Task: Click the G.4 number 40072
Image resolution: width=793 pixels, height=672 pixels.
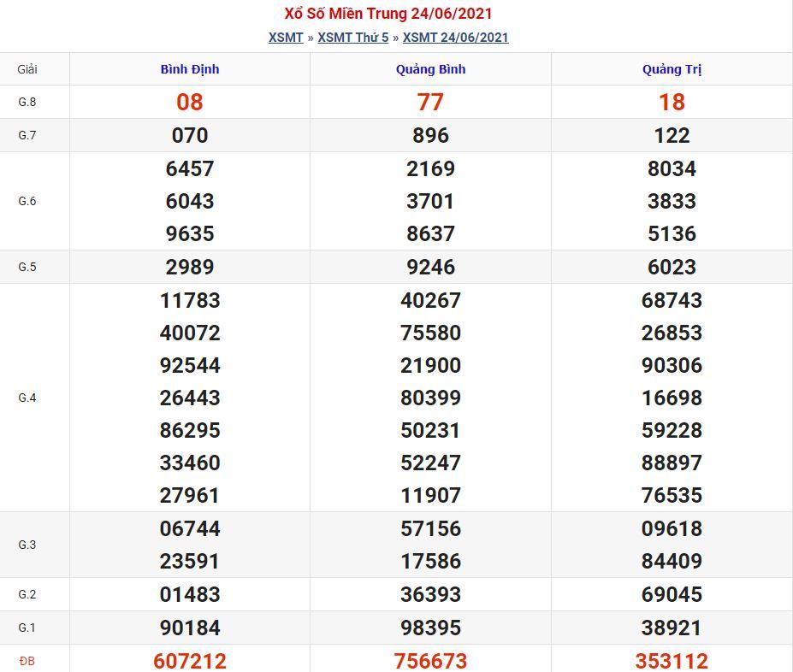Action: [190, 333]
